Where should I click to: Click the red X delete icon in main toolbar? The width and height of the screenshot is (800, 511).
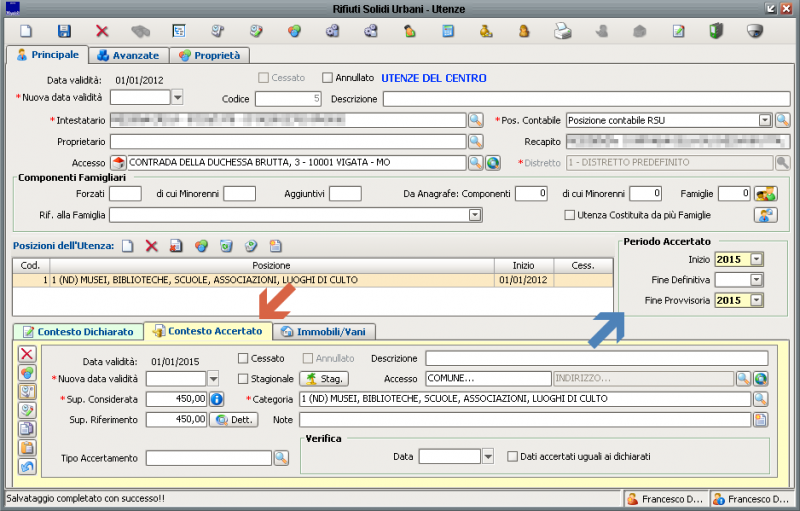pos(102,31)
